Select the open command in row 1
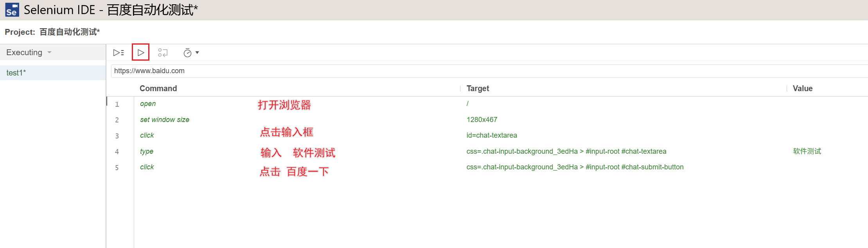Image resolution: width=868 pixels, height=248 pixels. pyautogui.click(x=148, y=104)
